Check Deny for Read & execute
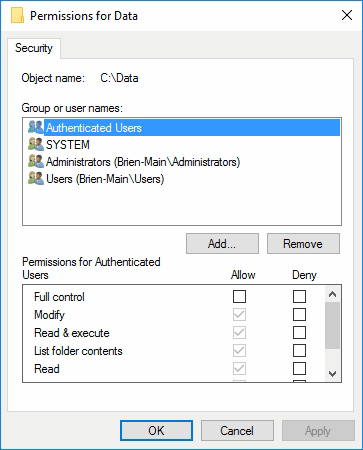This screenshot has height=450, width=363. [x=299, y=332]
